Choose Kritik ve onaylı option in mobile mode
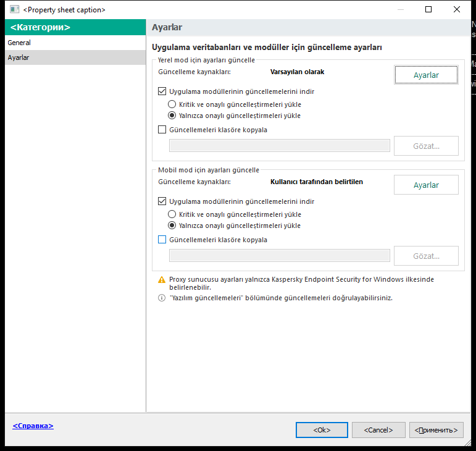This screenshot has width=476, height=451. tap(172, 214)
